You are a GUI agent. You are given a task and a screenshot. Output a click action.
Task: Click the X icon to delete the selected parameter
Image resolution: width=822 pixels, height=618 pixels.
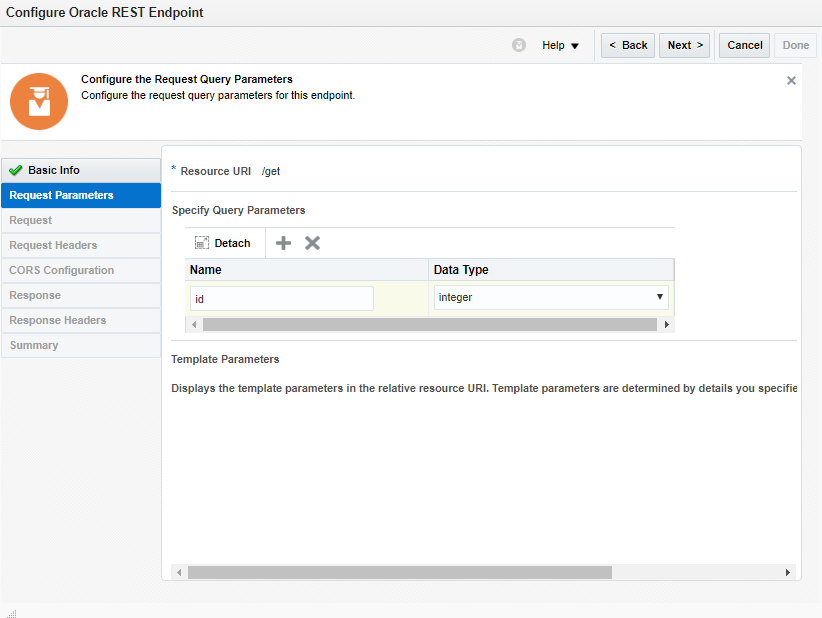312,243
